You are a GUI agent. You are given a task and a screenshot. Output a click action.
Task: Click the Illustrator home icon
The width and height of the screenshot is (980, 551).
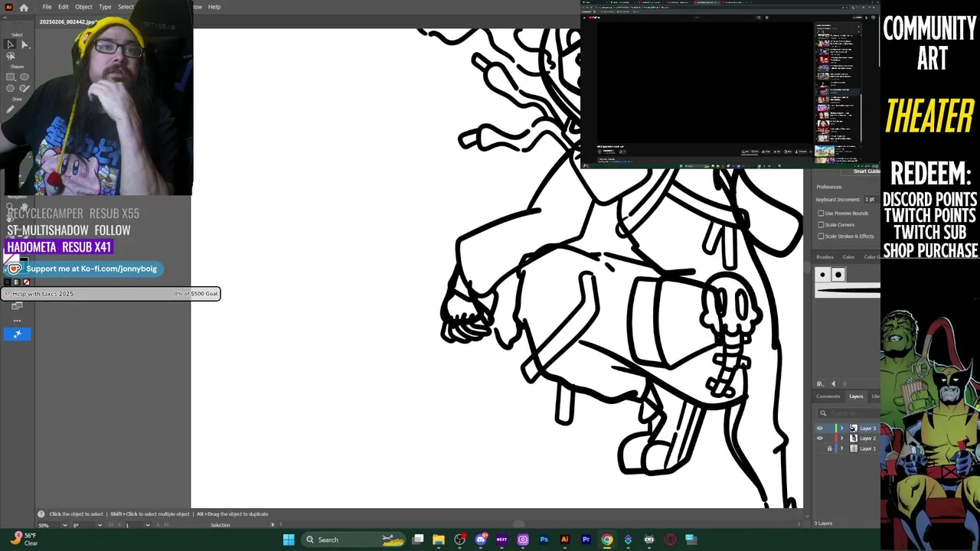click(24, 7)
